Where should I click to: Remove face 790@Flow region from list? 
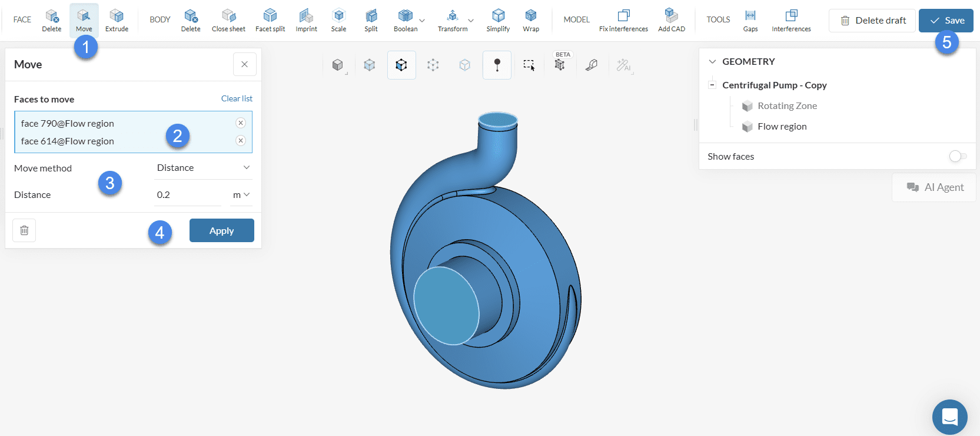[240, 123]
